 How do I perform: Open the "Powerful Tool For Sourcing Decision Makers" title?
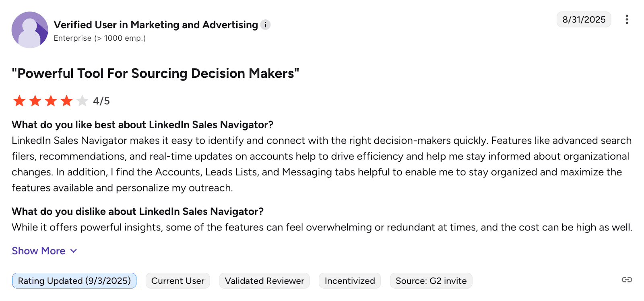point(155,73)
